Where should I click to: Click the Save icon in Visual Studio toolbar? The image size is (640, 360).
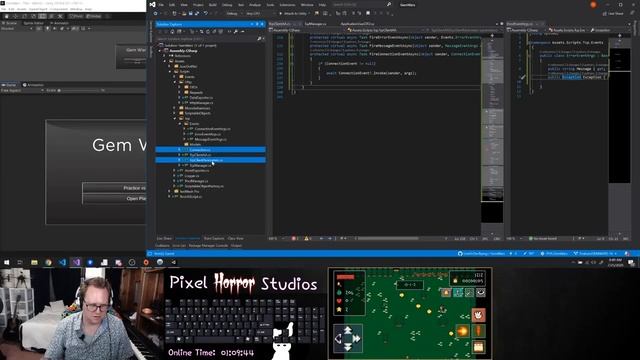point(190,13)
